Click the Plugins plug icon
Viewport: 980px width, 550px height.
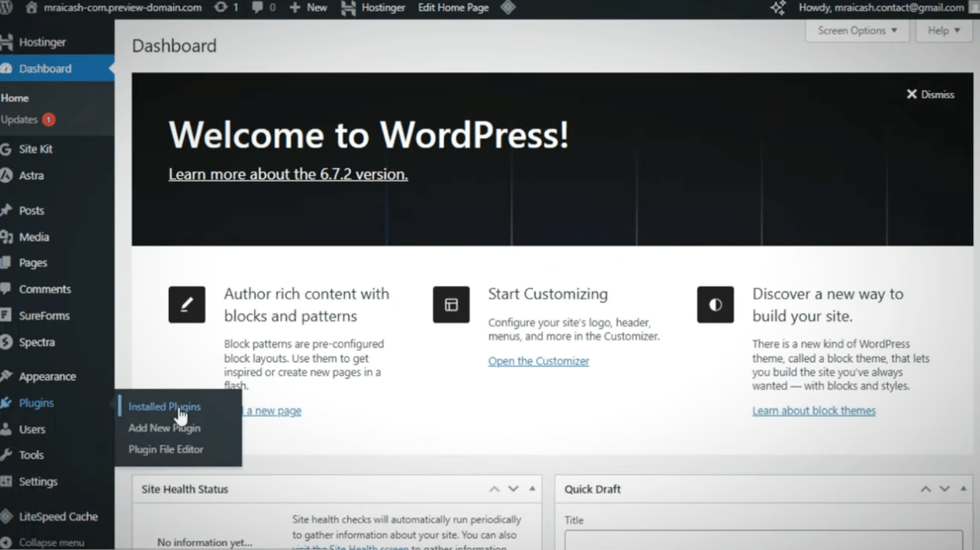(x=6, y=403)
